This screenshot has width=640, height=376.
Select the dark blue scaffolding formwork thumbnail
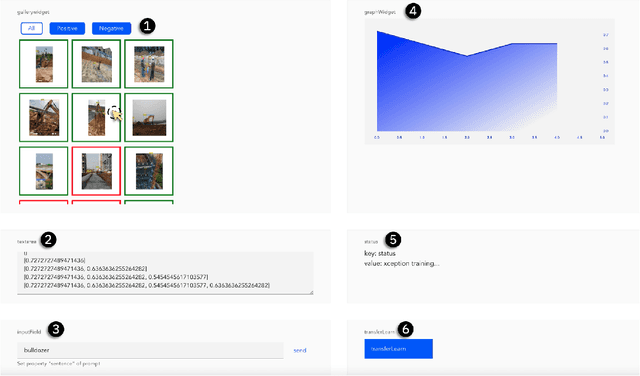[149, 171]
